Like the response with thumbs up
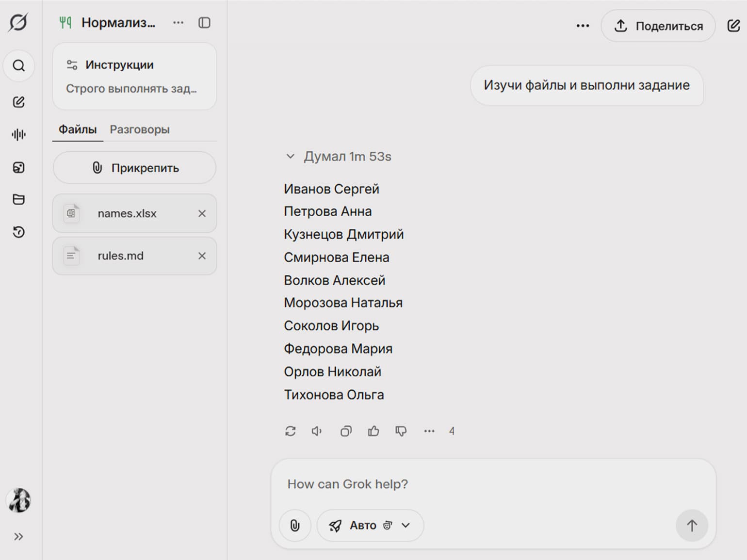 [x=373, y=431]
